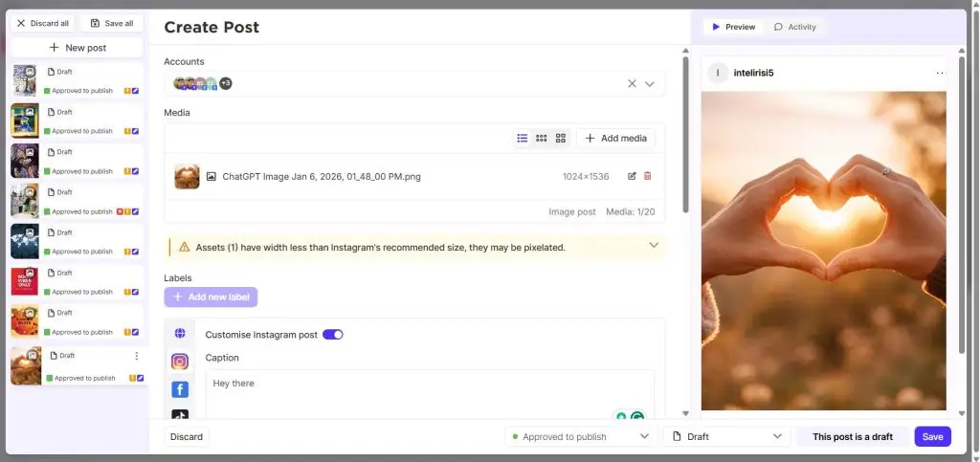980x462 pixels.
Task: Click the editor vertical scrollbar
Action: point(685,134)
